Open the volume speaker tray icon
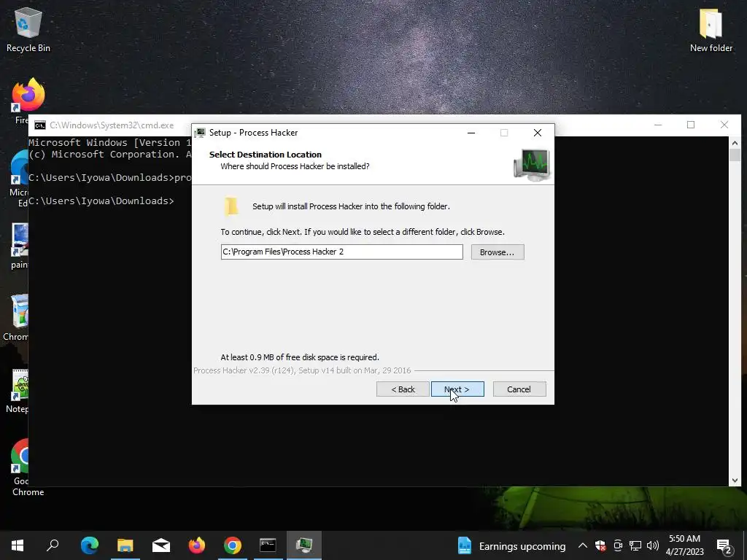This screenshot has height=560, width=747. [x=653, y=545]
